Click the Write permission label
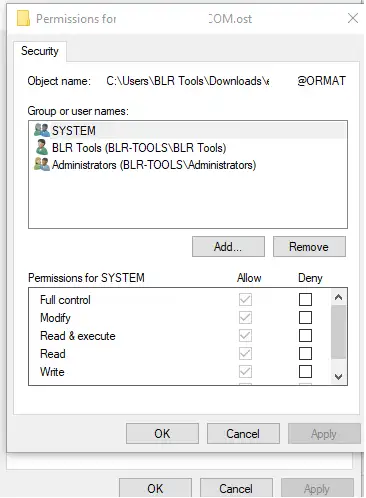Viewport: 366px width, 498px height. (52, 372)
